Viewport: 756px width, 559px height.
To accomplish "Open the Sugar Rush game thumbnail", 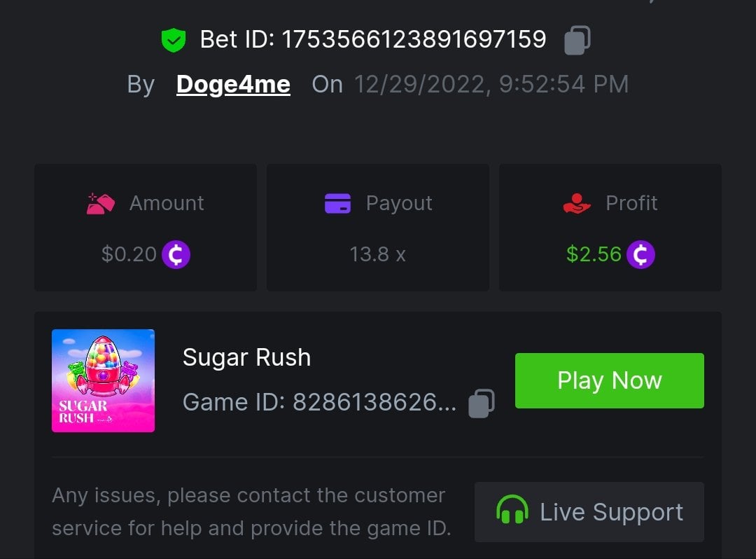I will click(103, 380).
